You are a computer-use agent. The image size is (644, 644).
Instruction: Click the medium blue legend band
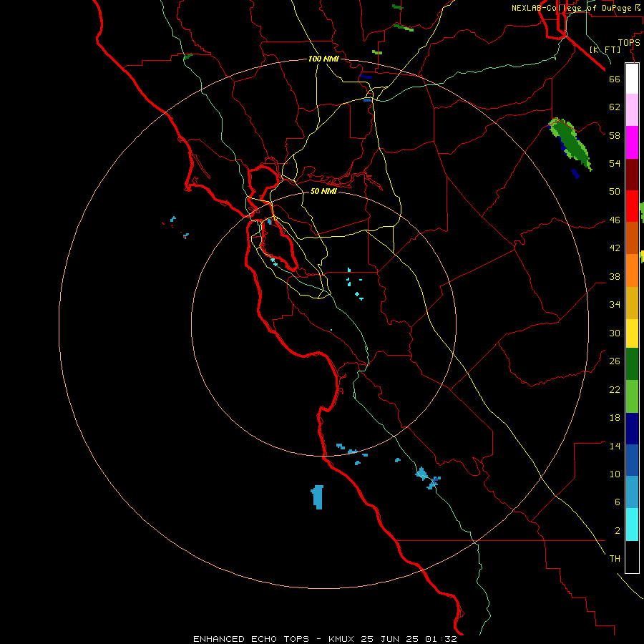632,460
